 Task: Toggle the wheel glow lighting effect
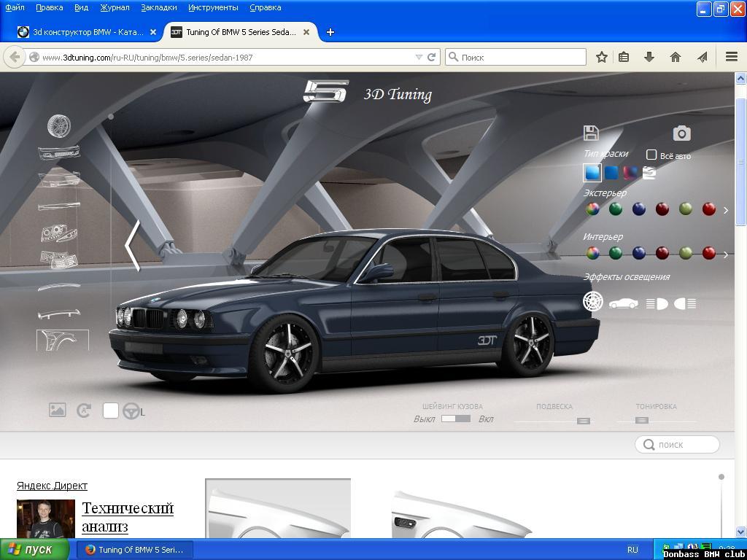pyautogui.click(x=593, y=300)
